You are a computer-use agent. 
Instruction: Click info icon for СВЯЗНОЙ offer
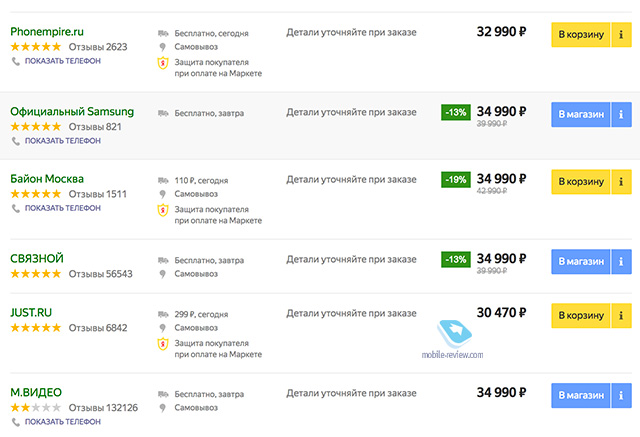point(621,261)
